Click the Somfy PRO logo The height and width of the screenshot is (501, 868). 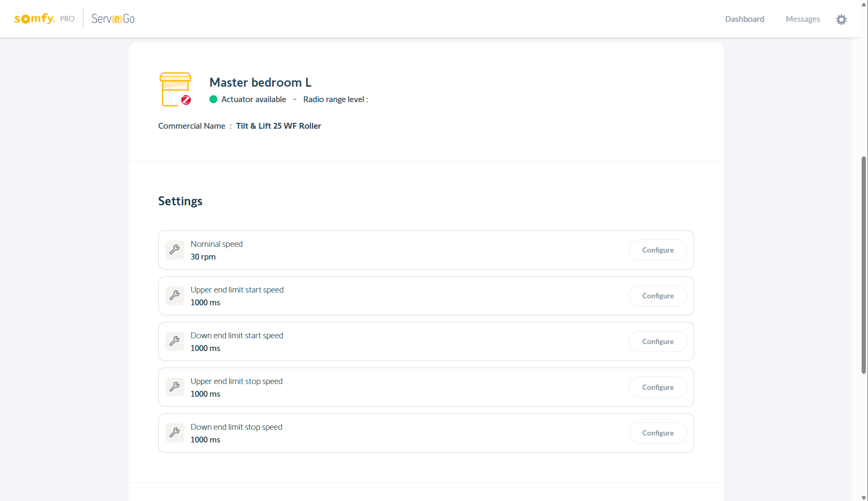pos(44,19)
